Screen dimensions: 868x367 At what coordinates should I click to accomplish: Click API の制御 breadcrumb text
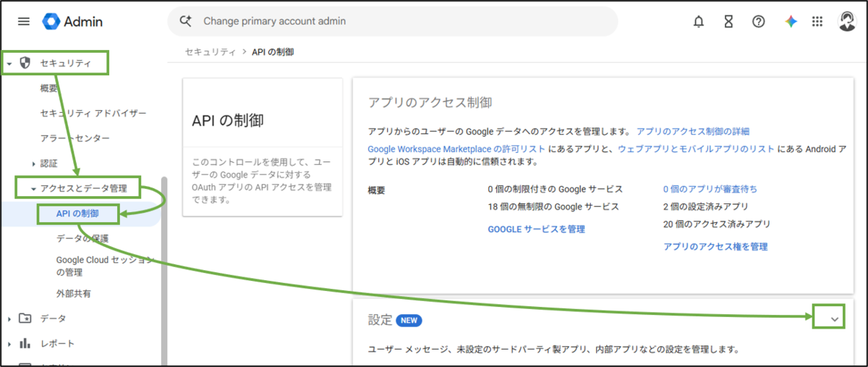pyautogui.click(x=273, y=52)
